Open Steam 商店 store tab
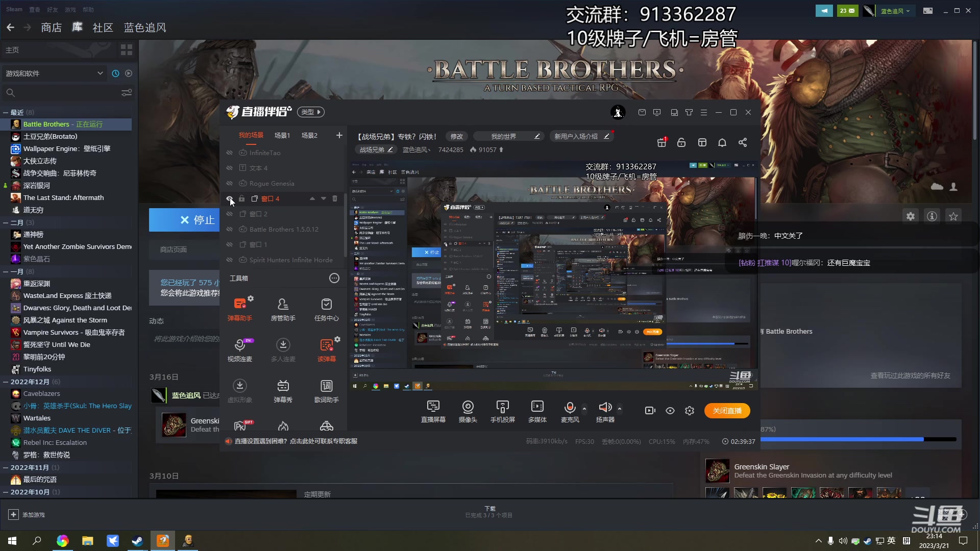980x551 pixels. (x=51, y=28)
